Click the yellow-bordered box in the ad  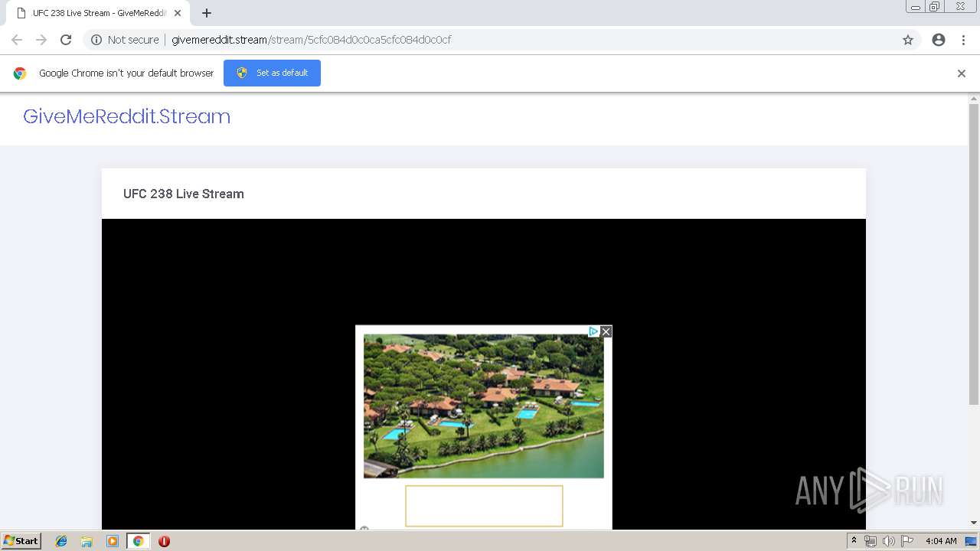(x=484, y=506)
